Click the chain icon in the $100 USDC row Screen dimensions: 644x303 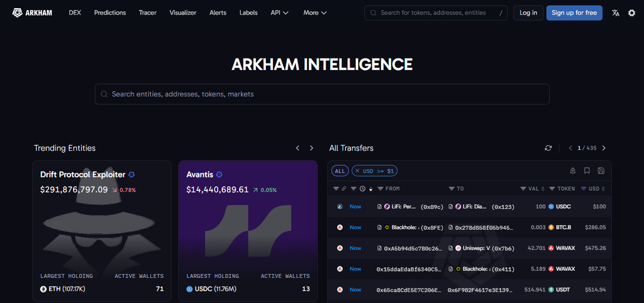(340, 207)
